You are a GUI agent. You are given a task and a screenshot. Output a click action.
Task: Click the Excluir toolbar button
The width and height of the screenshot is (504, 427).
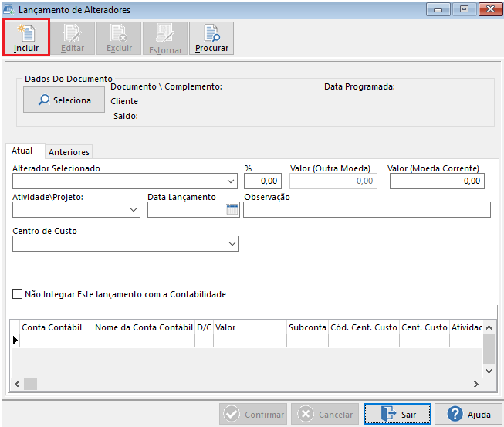[119, 39]
